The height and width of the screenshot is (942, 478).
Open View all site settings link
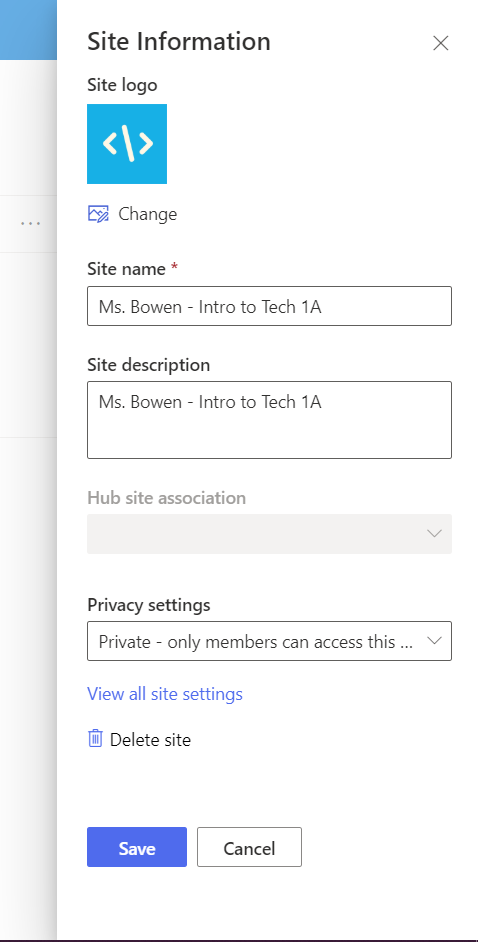pos(165,694)
